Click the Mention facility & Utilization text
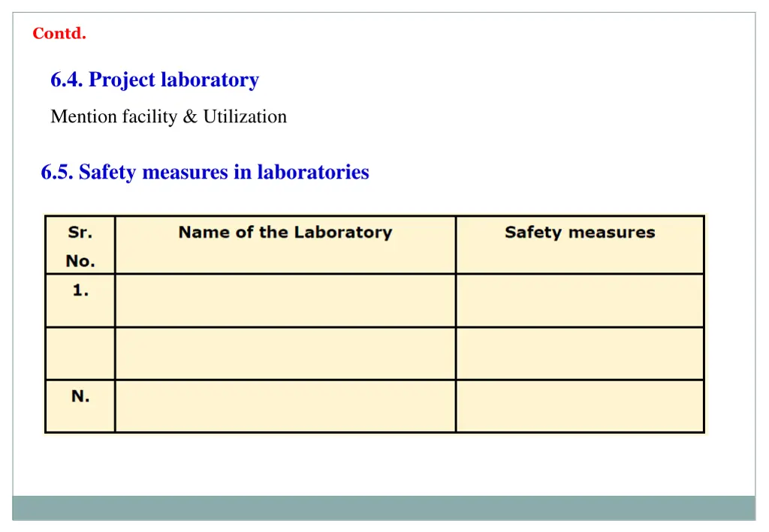The image size is (769, 532). tap(169, 116)
